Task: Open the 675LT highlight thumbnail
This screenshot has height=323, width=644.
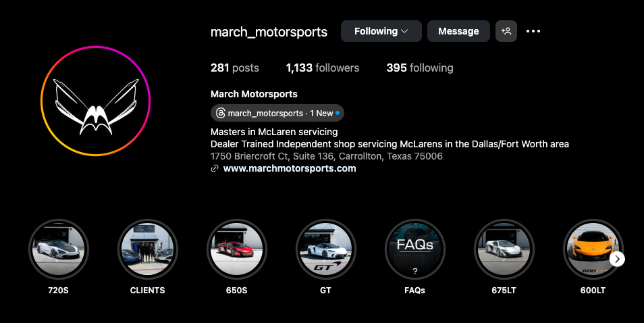Action: tap(504, 249)
